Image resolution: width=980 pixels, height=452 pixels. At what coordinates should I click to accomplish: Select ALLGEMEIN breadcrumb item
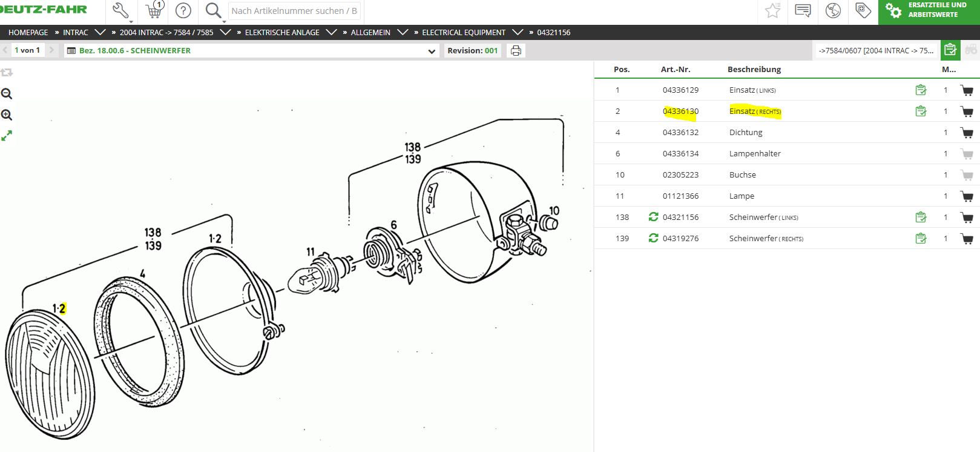(370, 33)
